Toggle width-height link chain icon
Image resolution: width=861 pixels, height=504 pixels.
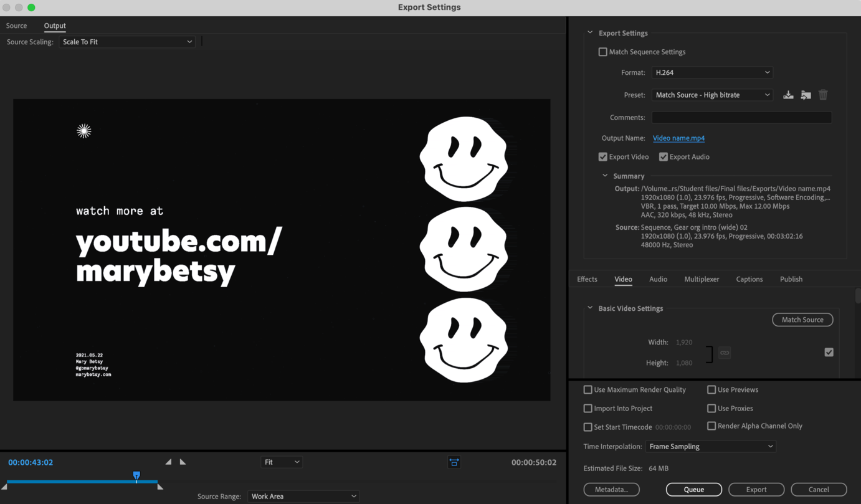(x=725, y=353)
